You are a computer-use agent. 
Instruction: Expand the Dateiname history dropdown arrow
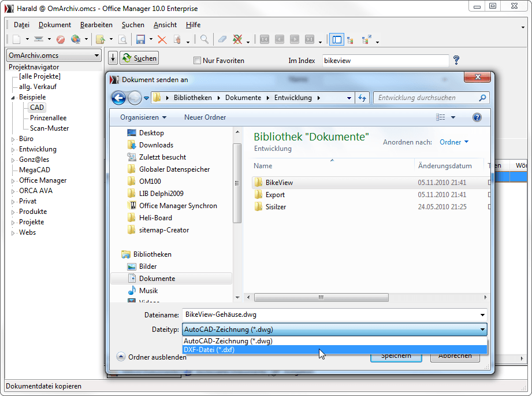point(482,315)
